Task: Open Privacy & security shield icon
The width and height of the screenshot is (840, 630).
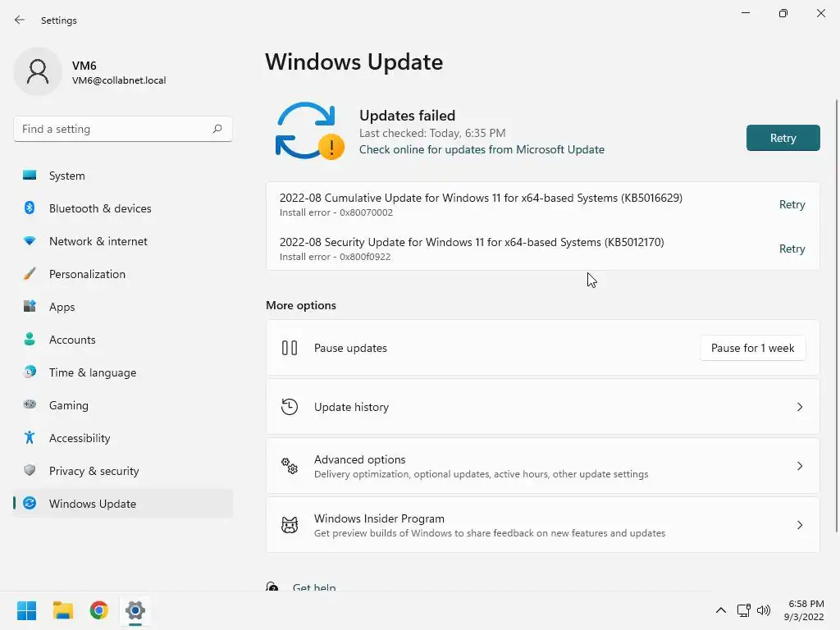Action: click(30, 470)
